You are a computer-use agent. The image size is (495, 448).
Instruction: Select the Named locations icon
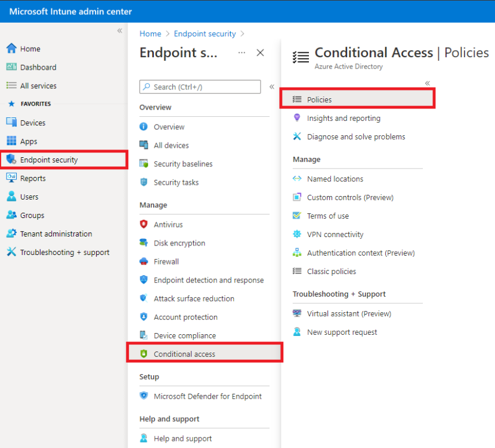[297, 178]
